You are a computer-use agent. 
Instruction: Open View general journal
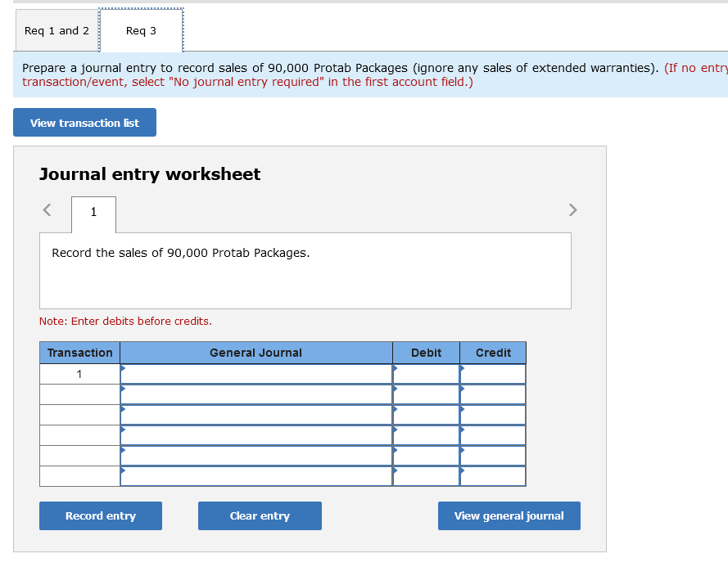(509, 515)
